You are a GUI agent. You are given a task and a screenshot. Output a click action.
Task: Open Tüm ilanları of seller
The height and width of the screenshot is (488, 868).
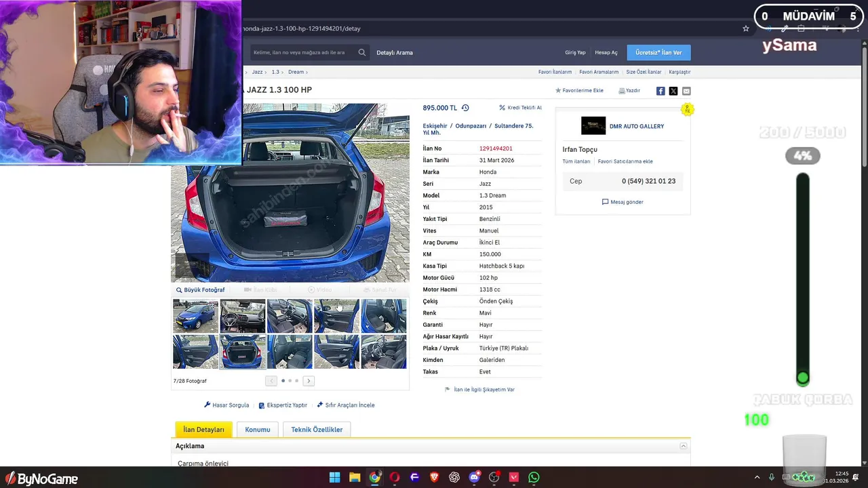click(576, 161)
